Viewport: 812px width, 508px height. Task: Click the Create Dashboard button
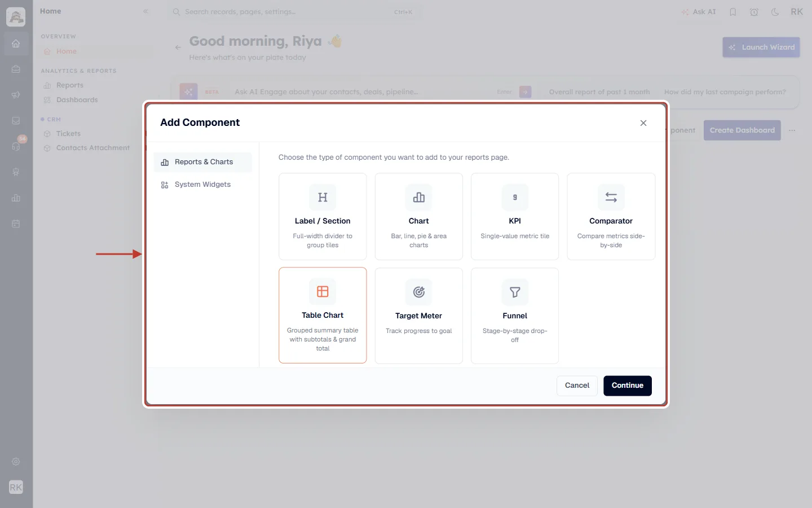point(742,130)
